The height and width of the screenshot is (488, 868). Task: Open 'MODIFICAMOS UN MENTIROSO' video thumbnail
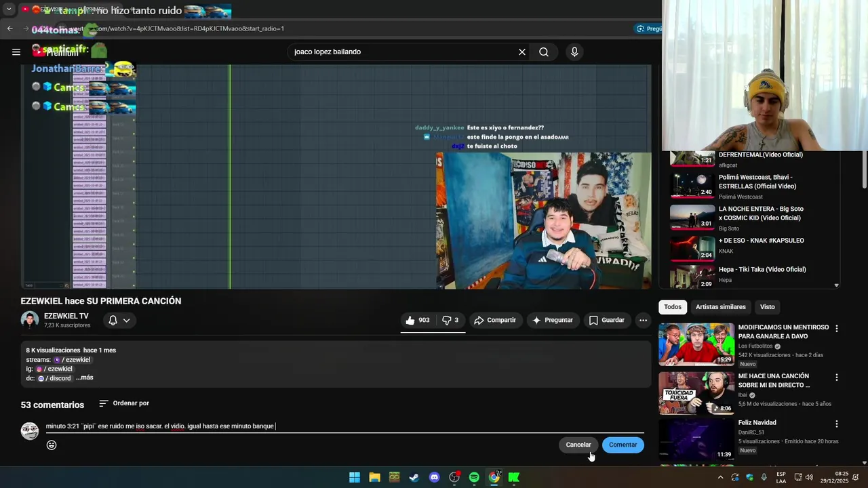tap(696, 344)
